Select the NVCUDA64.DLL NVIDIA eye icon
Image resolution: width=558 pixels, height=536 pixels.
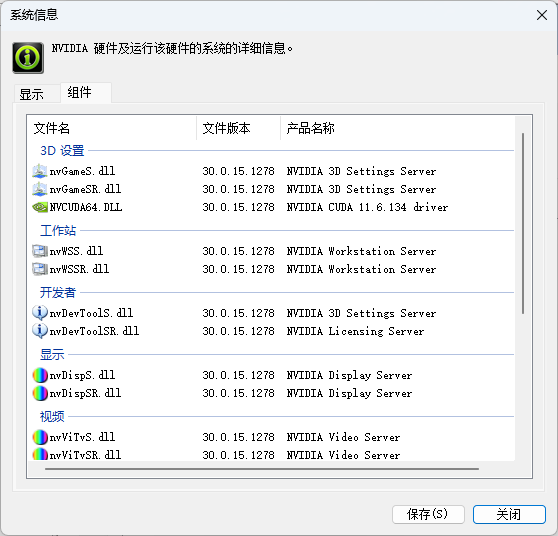point(40,207)
